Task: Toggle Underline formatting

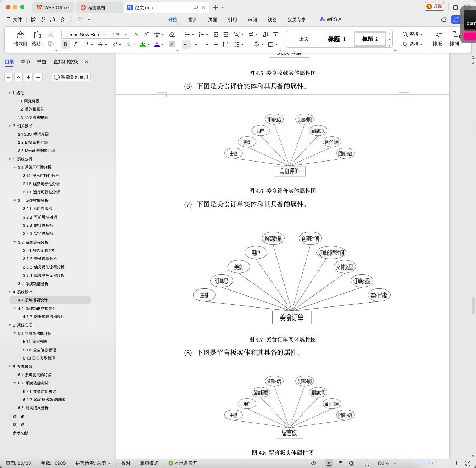Action: [86, 44]
